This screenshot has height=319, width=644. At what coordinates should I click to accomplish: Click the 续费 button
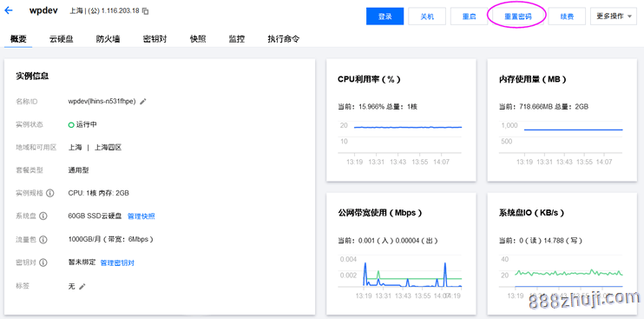(x=567, y=17)
